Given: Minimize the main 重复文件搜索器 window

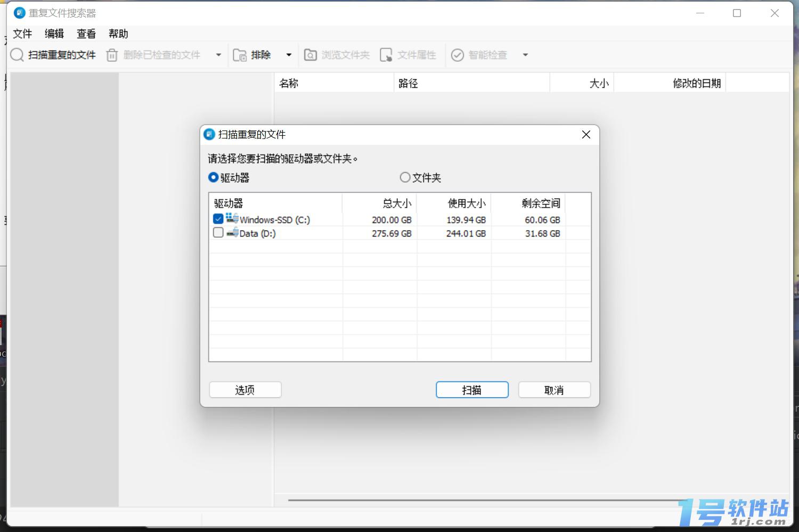Looking at the screenshot, I should (x=700, y=13).
